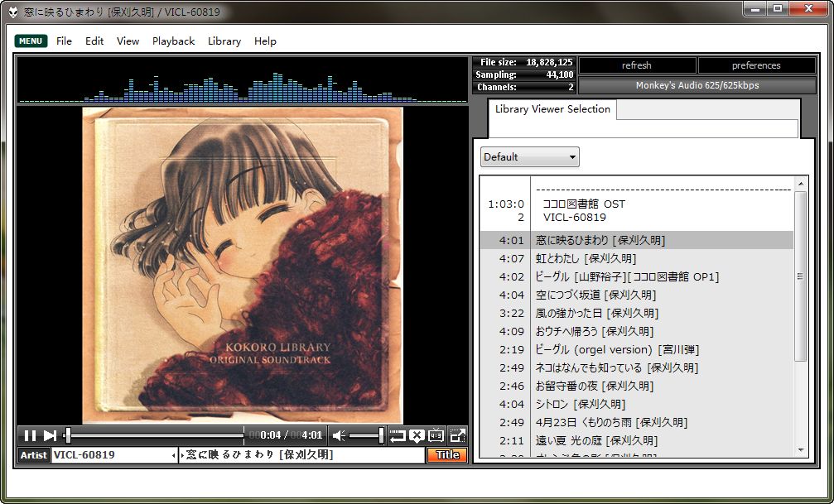This screenshot has width=834, height=504.
Task: Select track シトロン [保刈久明]
Action: (636, 404)
